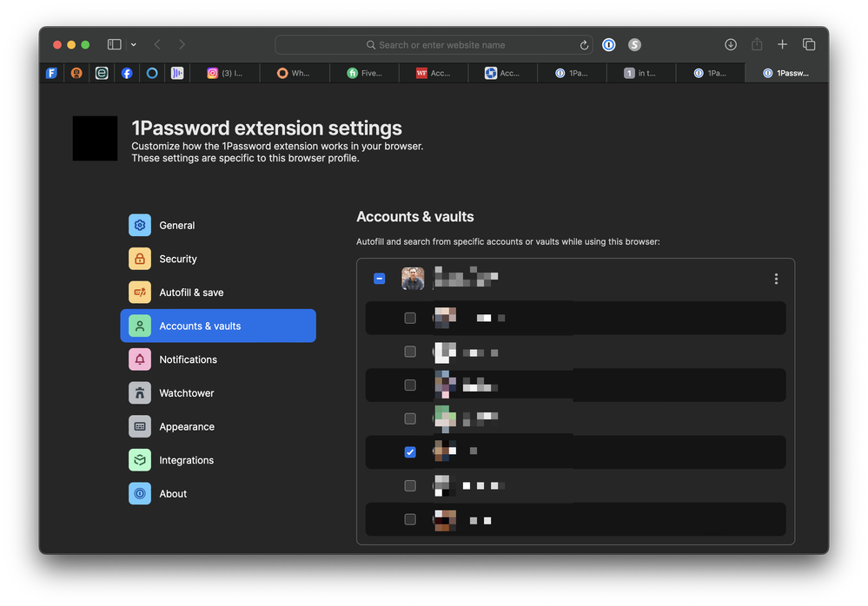The image size is (868, 606).
Task: Open the Share toolbar button
Action: coord(757,44)
